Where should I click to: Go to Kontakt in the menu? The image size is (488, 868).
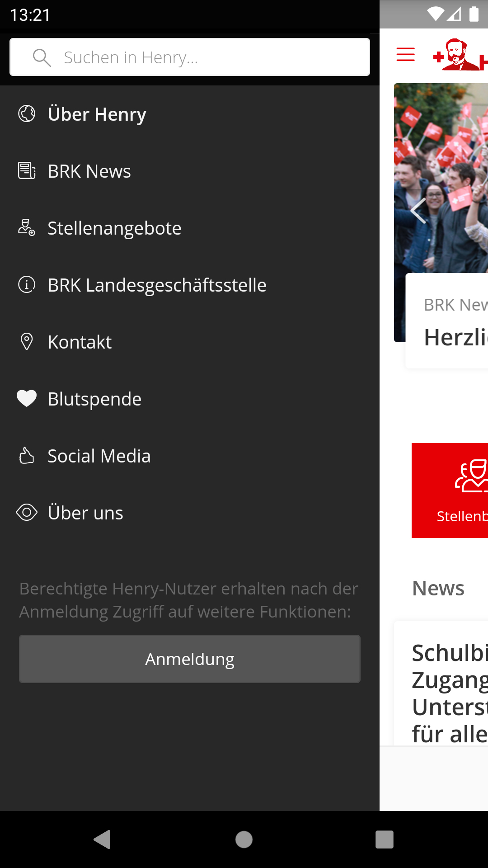click(x=190, y=342)
